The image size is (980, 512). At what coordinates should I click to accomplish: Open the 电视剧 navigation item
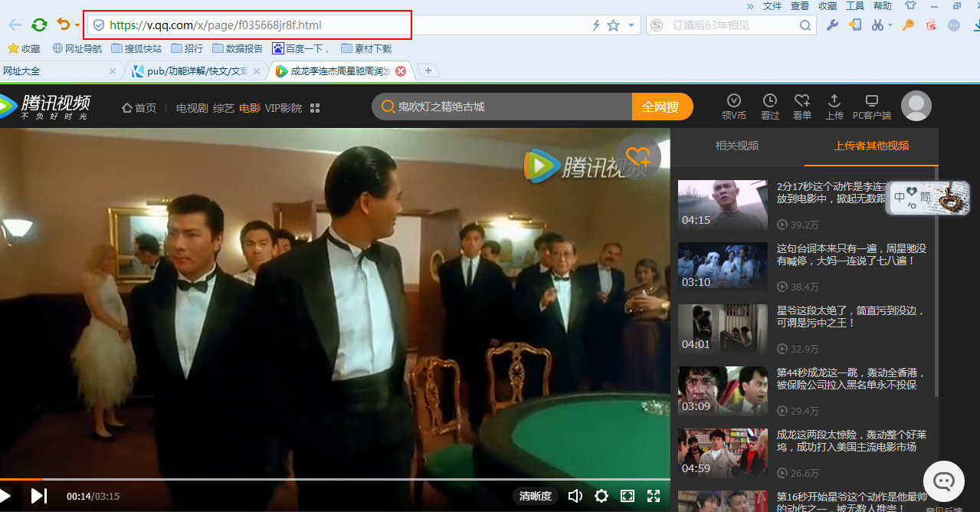192,108
